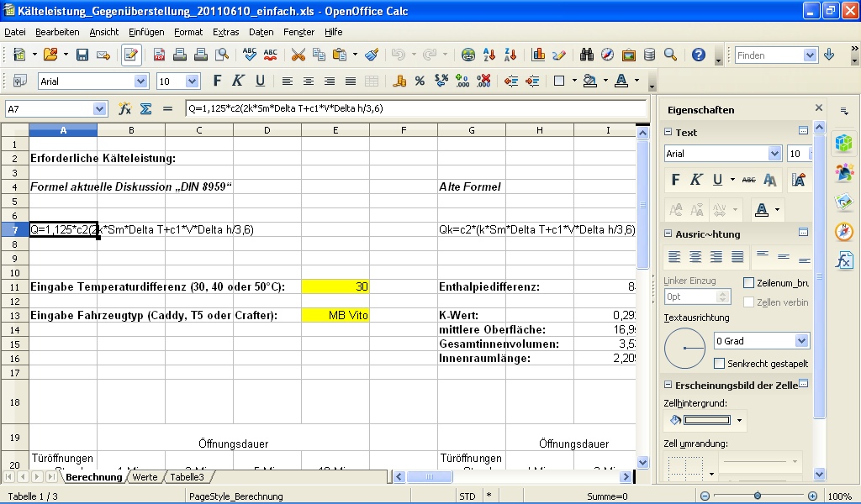Open the Function Wizard icon
This screenshot has width=861, height=504.
[x=124, y=109]
